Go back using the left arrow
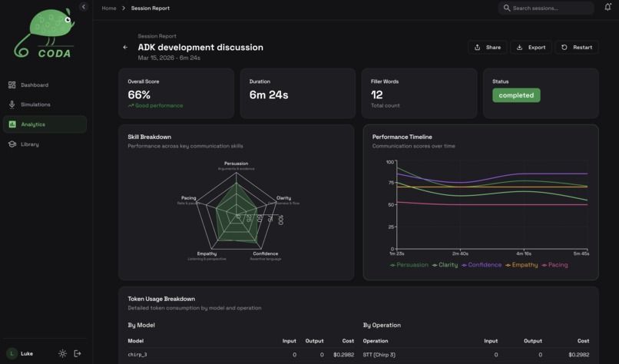619x364 pixels. (125, 48)
